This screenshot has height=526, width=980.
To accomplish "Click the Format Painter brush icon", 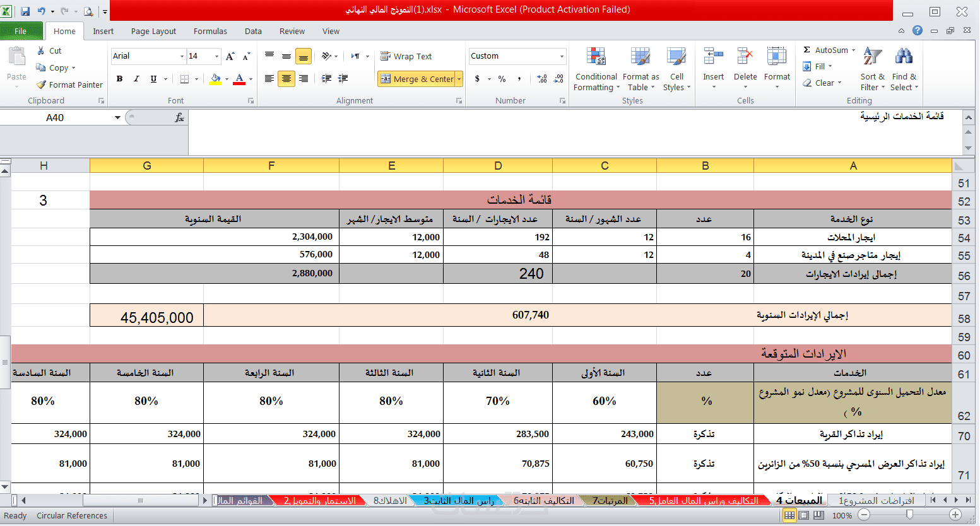I will (41, 85).
